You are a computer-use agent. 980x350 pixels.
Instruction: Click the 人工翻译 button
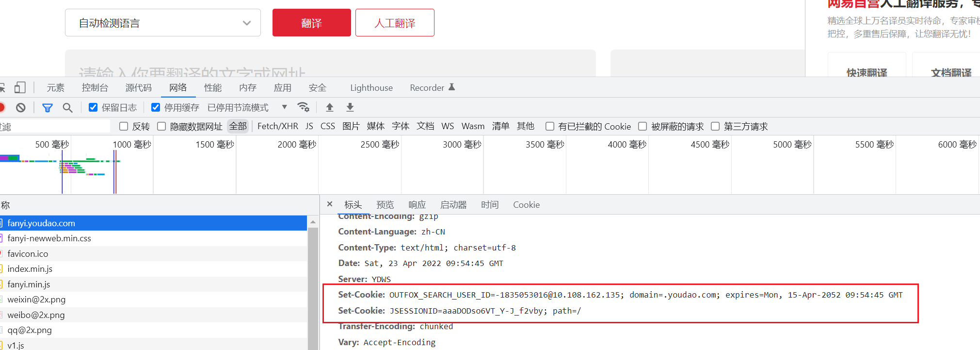(x=395, y=23)
